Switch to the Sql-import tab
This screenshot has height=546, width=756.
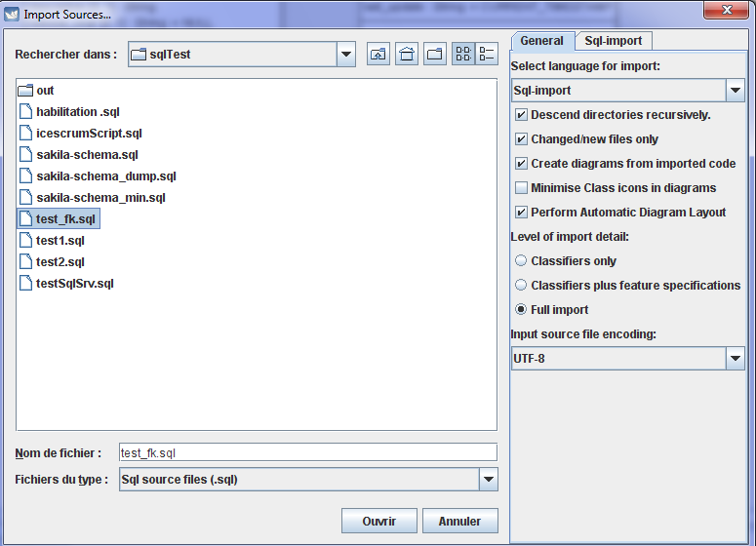point(614,41)
